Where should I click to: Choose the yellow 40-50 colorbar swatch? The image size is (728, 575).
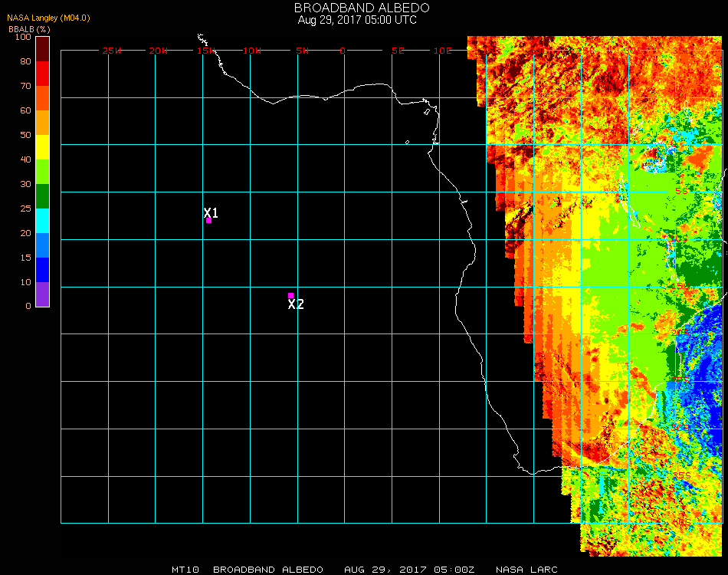tap(43, 147)
